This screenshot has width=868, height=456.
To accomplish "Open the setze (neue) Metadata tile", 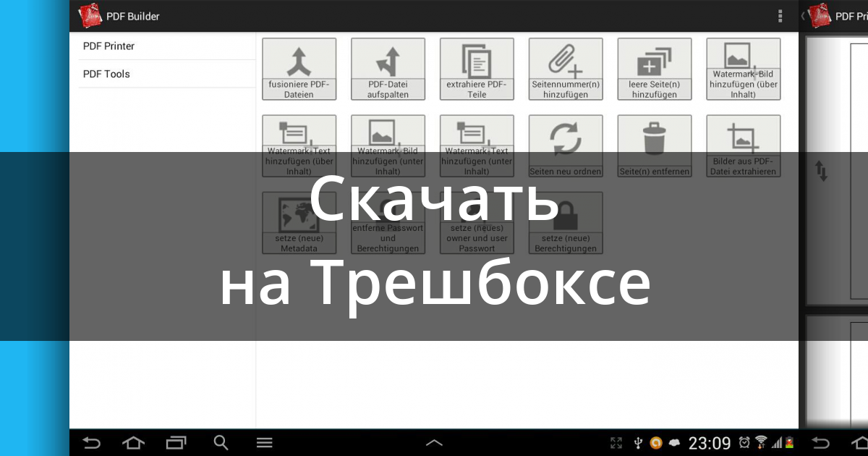I will tap(299, 223).
